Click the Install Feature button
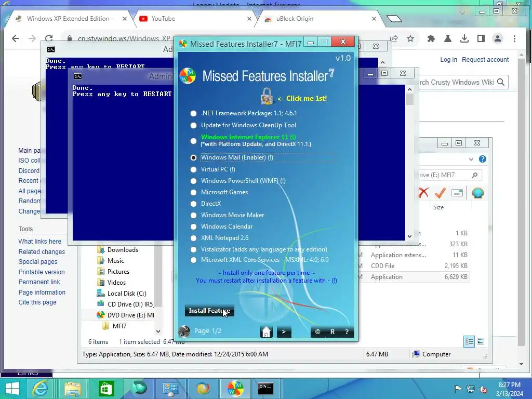This screenshot has height=399, width=532. (209, 311)
